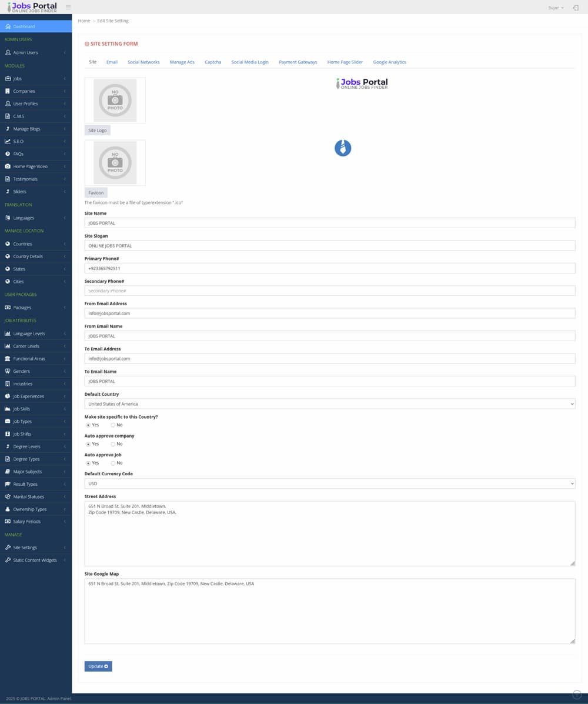The image size is (588, 704).
Task: Open the Social Media Login tab
Action: coord(250,62)
